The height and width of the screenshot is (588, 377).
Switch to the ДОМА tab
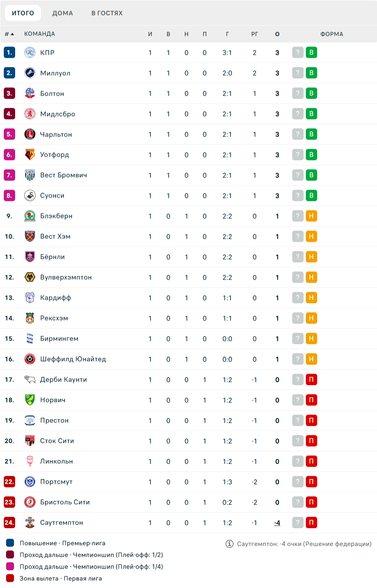click(62, 13)
